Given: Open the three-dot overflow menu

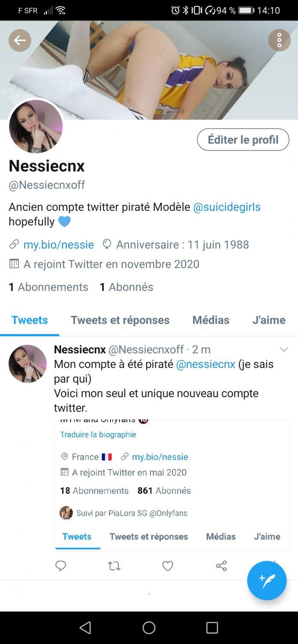Looking at the screenshot, I should (x=279, y=40).
